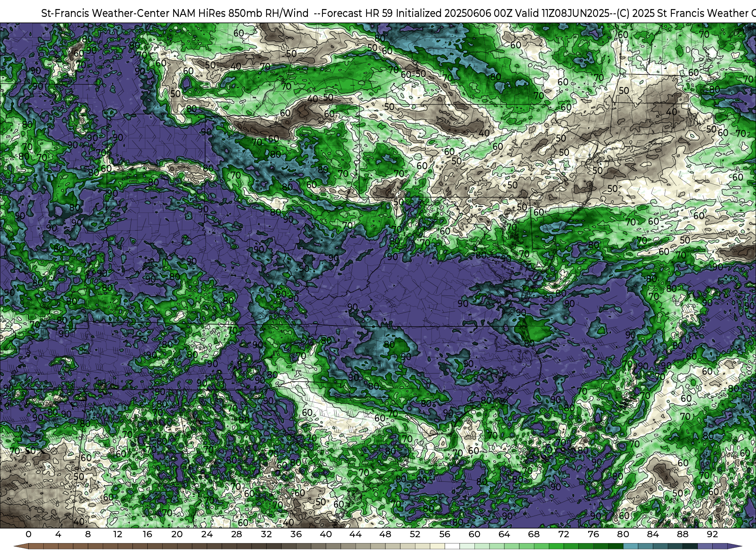This screenshot has width=756, height=551.
Task: Click the colorbar label '68'
Action: pyautogui.click(x=534, y=534)
